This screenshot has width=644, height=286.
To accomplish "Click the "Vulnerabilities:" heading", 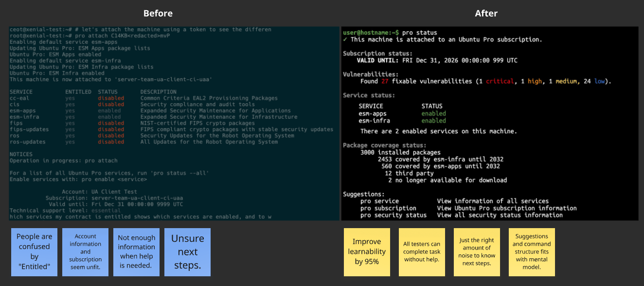I will pyautogui.click(x=371, y=74).
